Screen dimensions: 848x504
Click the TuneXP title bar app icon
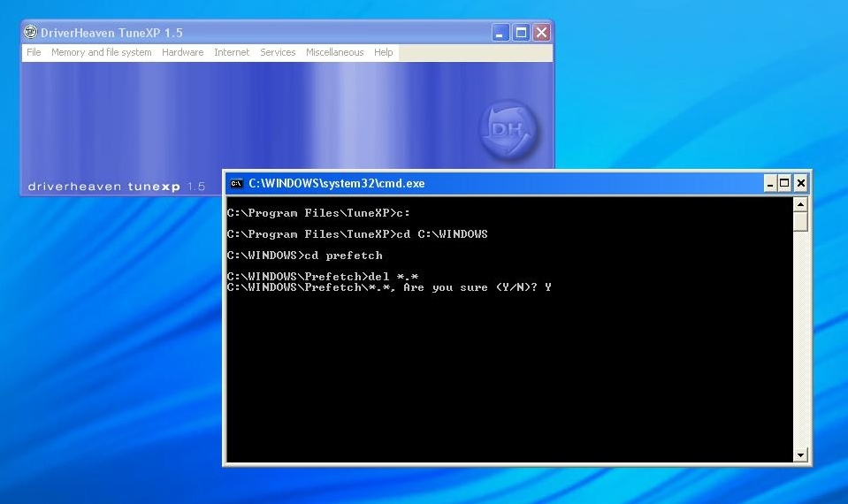pos(31,33)
